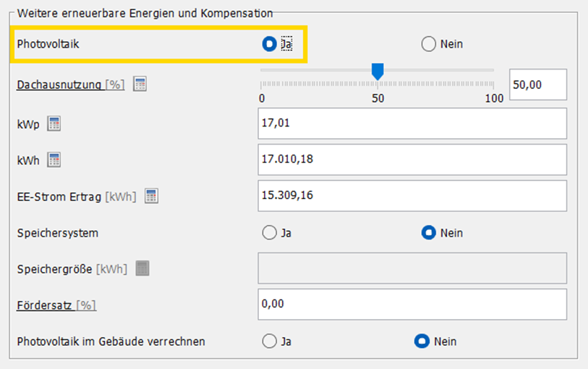Click the kWp field showing 17,01

click(412, 123)
